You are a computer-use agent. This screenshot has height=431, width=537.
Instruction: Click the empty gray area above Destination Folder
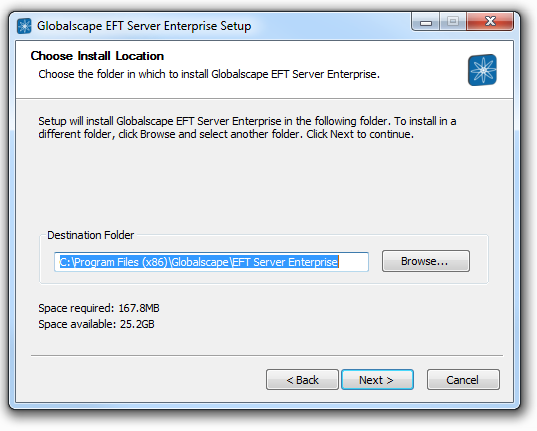click(264, 185)
